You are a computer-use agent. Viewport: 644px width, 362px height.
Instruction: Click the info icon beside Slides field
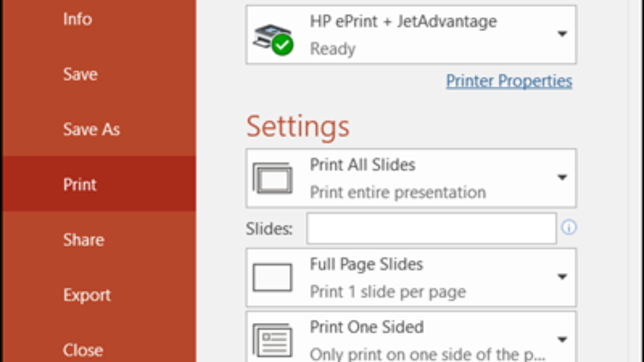click(x=569, y=228)
